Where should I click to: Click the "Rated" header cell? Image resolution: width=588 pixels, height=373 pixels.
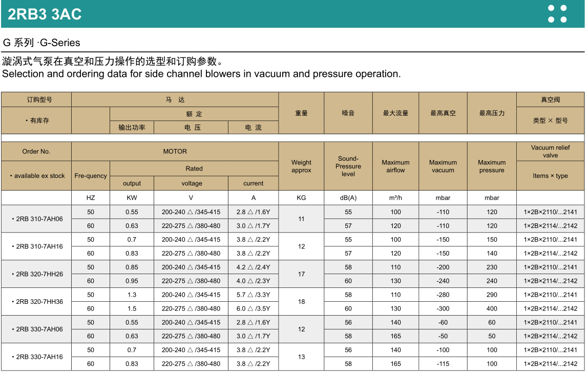194,169
